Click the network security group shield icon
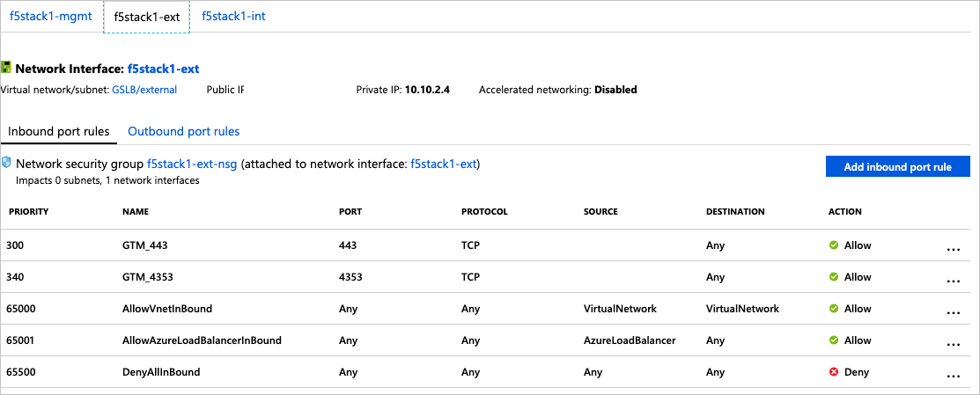Image resolution: width=980 pixels, height=395 pixels. [6, 163]
